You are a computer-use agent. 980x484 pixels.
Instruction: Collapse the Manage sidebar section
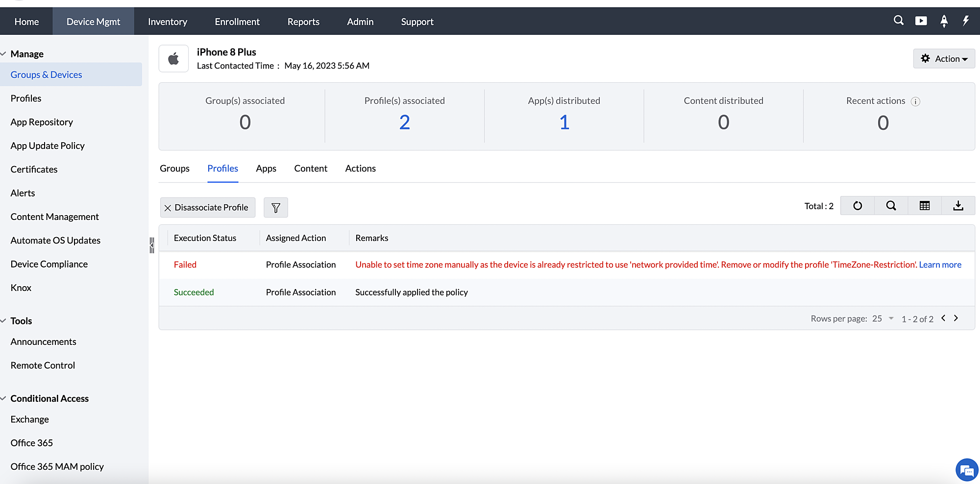(x=4, y=54)
